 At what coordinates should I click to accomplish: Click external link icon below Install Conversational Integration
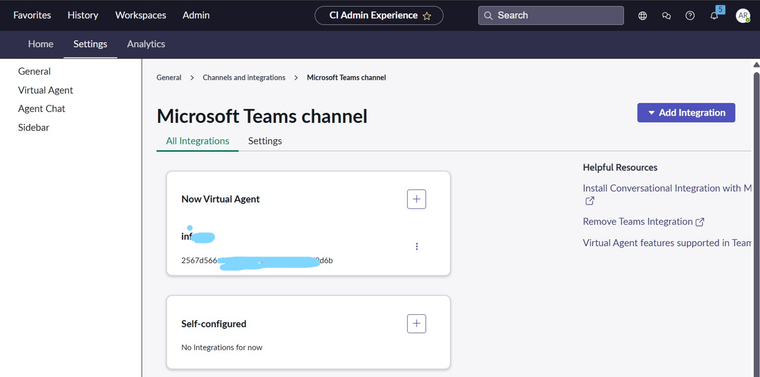589,201
